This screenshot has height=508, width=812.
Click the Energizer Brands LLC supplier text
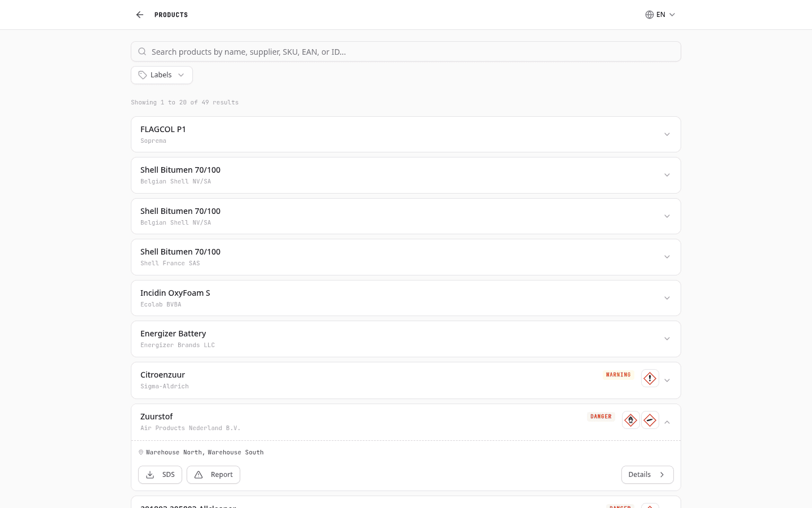coord(178,345)
